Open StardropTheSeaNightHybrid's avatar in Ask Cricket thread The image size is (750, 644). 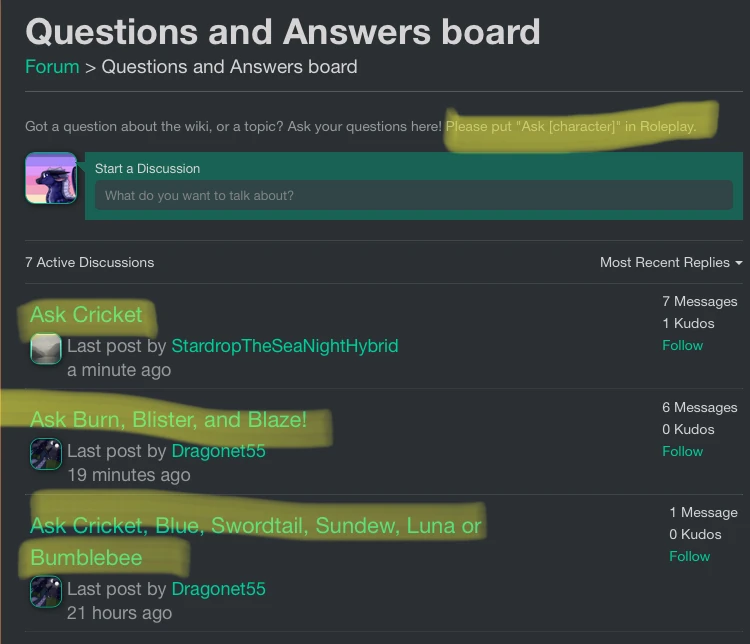(46, 349)
